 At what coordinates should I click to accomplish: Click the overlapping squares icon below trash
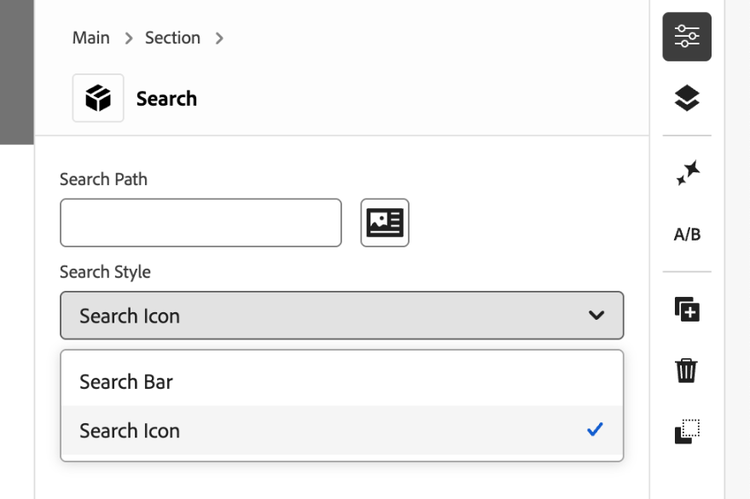[687, 431]
